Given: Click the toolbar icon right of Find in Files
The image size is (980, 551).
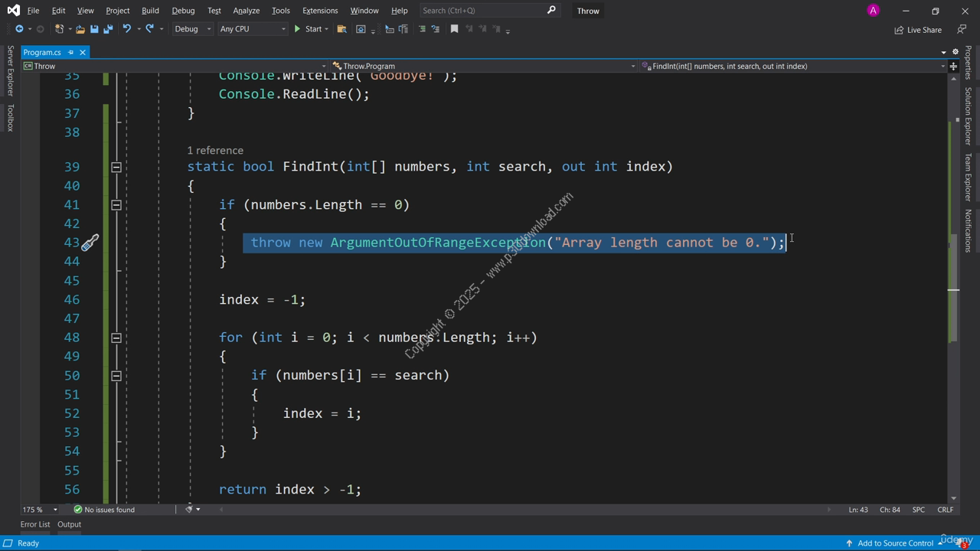Looking at the screenshot, I should coord(361,29).
